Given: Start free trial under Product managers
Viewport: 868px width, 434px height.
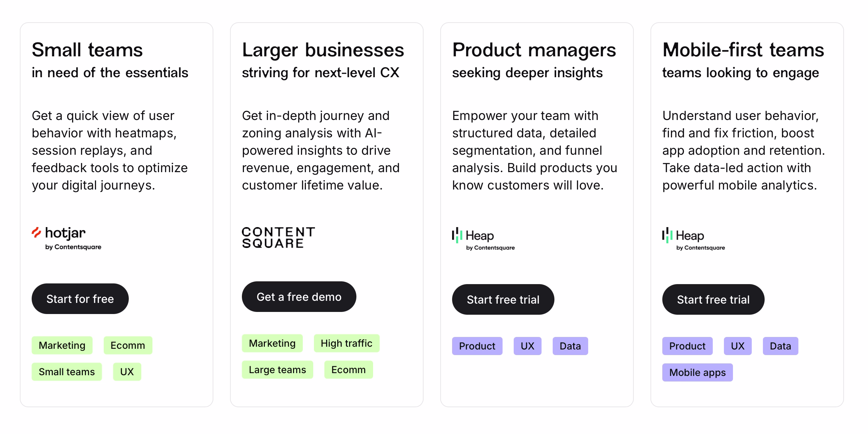Looking at the screenshot, I should [503, 299].
